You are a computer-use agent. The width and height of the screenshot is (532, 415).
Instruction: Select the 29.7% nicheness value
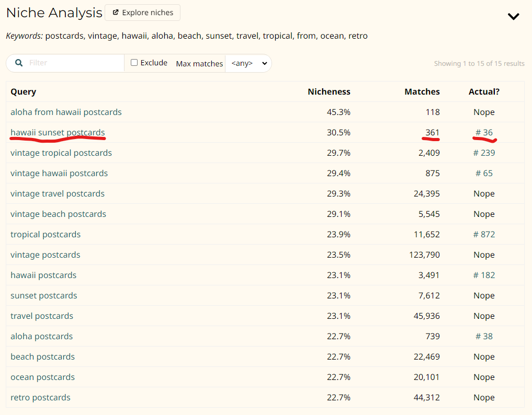click(x=338, y=153)
